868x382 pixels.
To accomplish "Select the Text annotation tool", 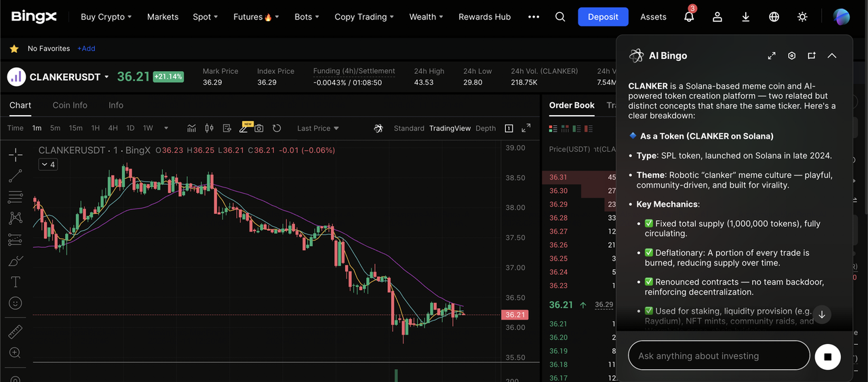I will pyautogui.click(x=15, y=282).
